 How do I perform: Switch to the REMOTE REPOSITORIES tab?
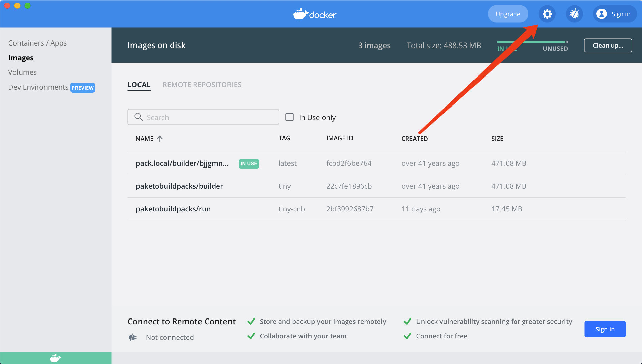pyautogui.click(x=202, y=85)
